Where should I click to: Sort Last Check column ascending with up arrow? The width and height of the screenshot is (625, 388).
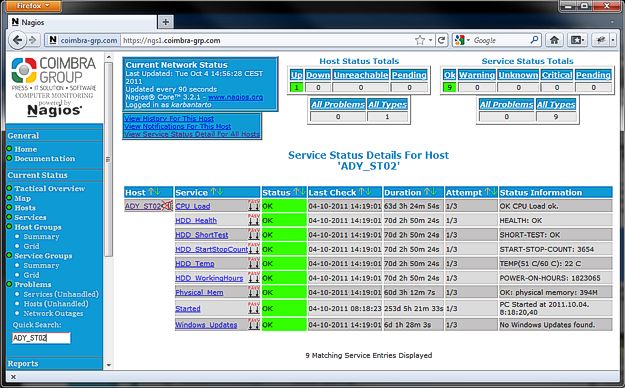pyautogui.click(x=362, y=192)
